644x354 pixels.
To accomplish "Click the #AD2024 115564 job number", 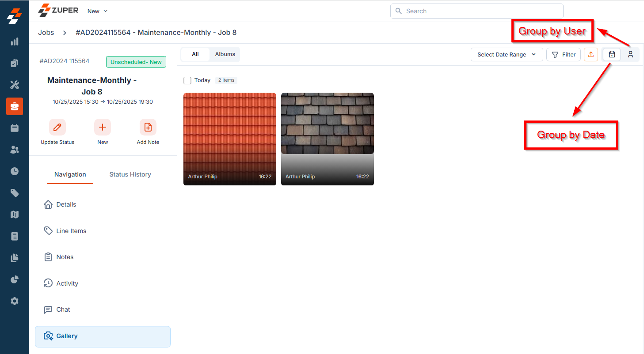I will pos(65,61).
